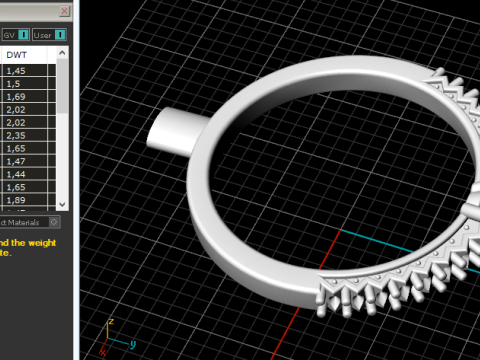This screenshot has width=480, height=360.
Task: Click the scroll up arrow of the weight list
Action: (x=62, y=53)
